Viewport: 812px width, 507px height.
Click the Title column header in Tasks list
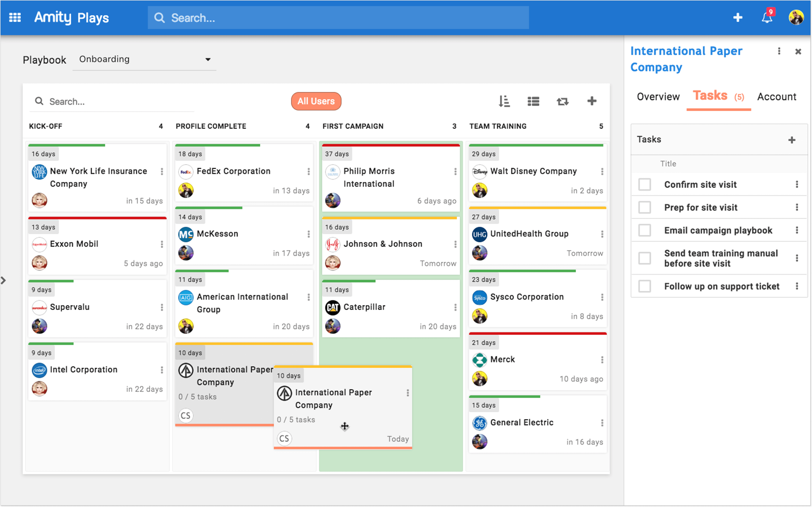pos(668,164)
